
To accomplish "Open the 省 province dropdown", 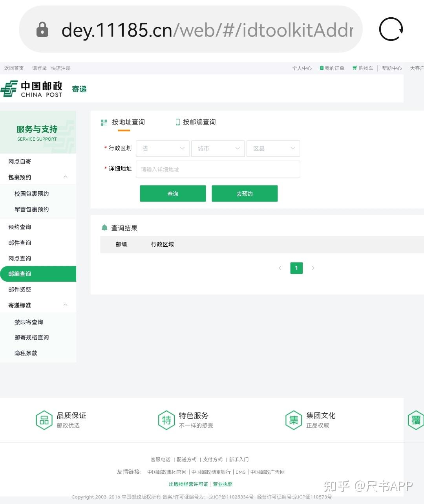I will (163, 148).
